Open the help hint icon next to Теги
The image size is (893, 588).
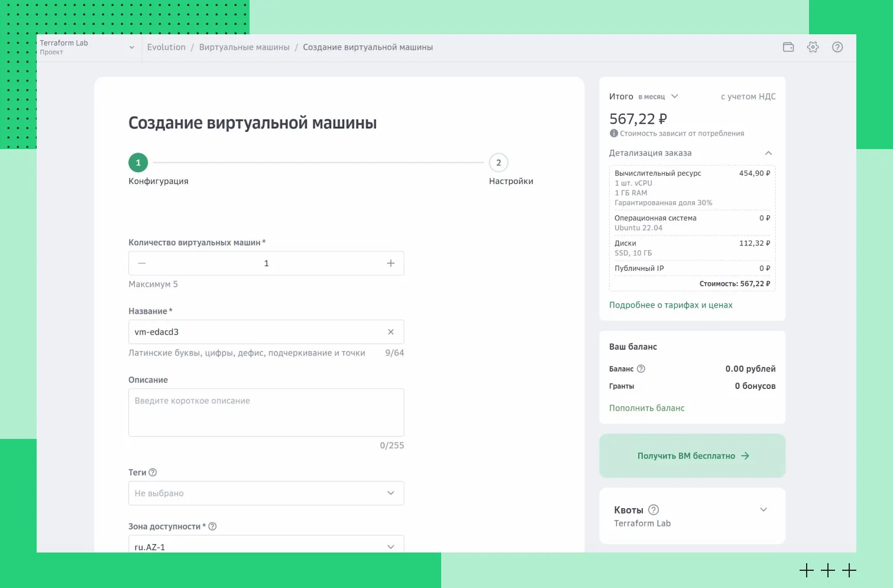tap(152, 472)
